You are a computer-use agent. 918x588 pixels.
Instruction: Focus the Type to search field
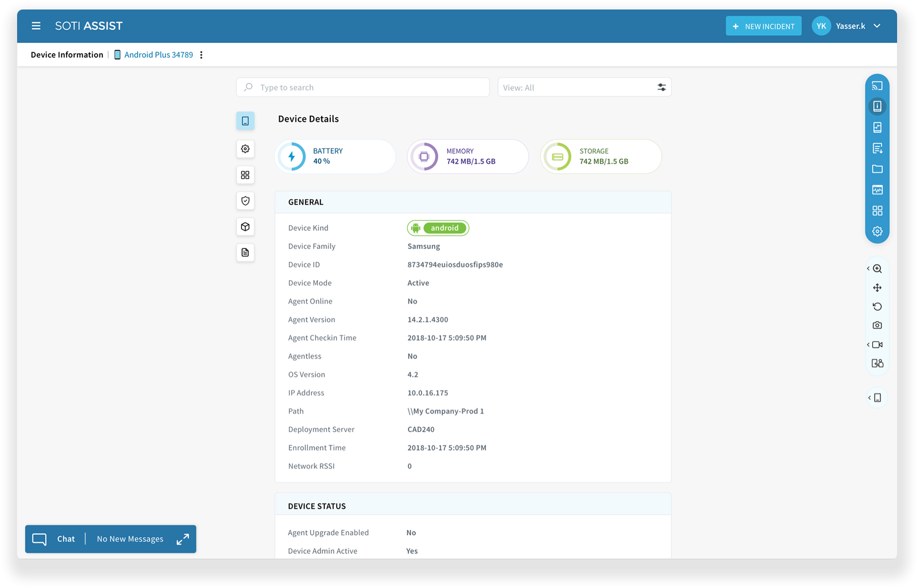(362, 87)
